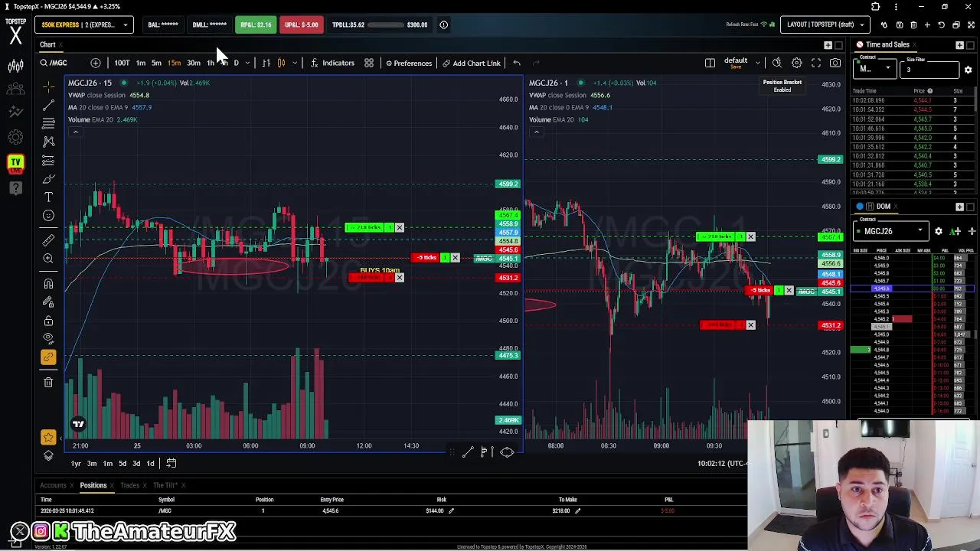Open the community people icon in sidebar
The image size is (980, 551).
coord(15,90)
